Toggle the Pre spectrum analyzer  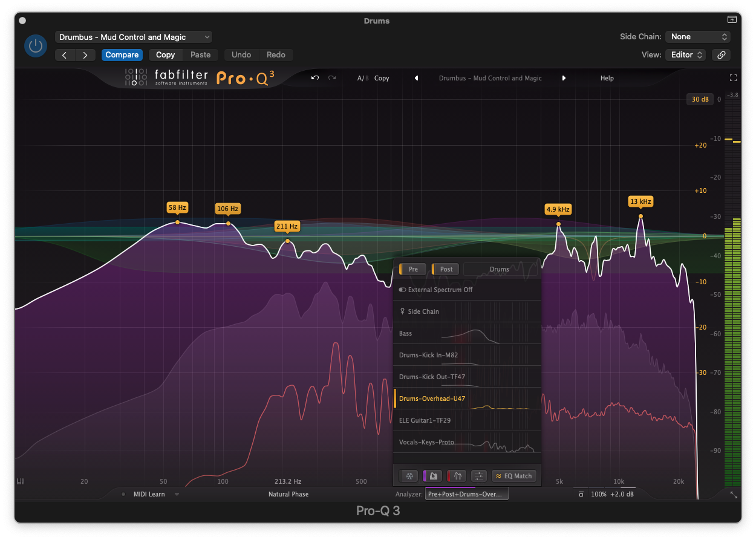click(412, 269)
